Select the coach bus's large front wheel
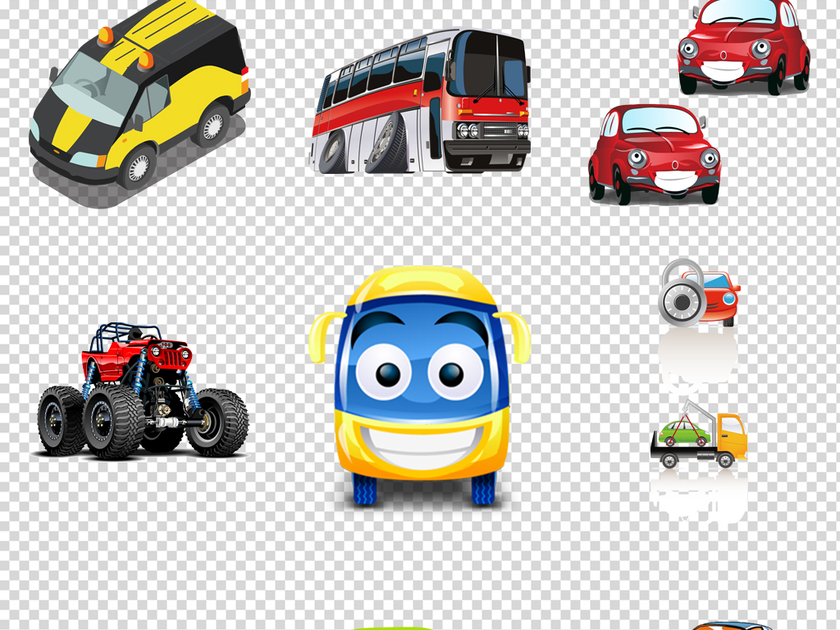 click(x=386, y=144)
